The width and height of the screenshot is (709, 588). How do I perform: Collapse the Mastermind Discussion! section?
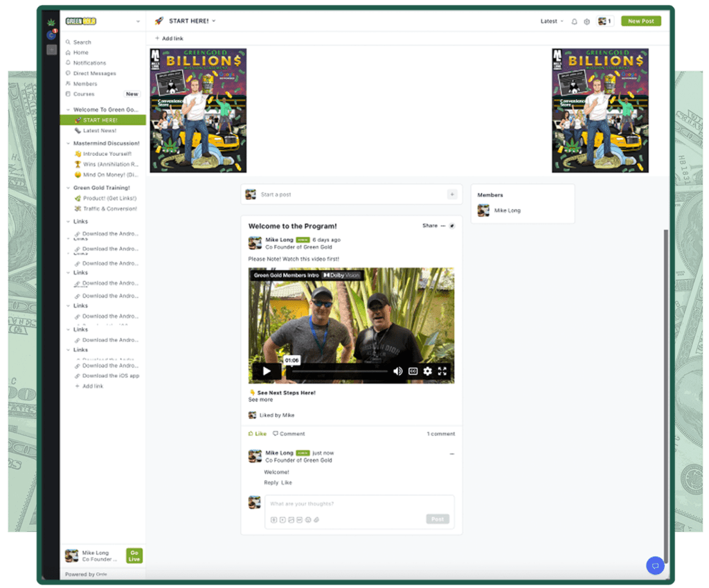[x=67, y=143]
